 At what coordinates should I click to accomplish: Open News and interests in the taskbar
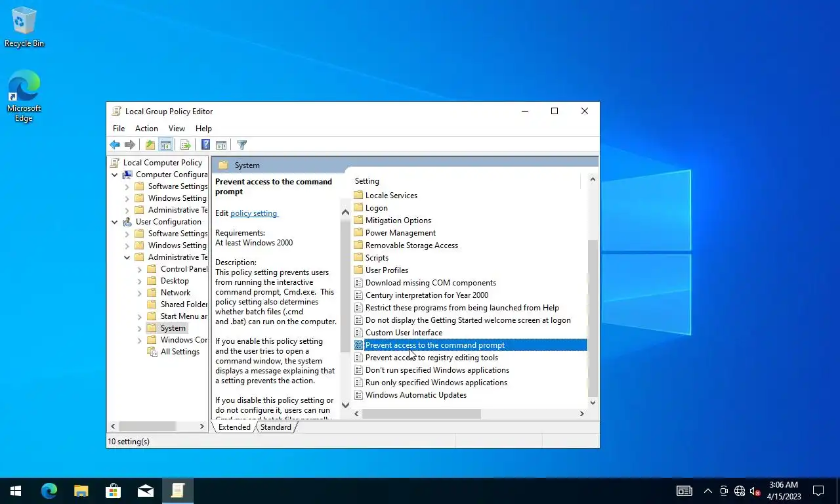click(x=684, y=491)
